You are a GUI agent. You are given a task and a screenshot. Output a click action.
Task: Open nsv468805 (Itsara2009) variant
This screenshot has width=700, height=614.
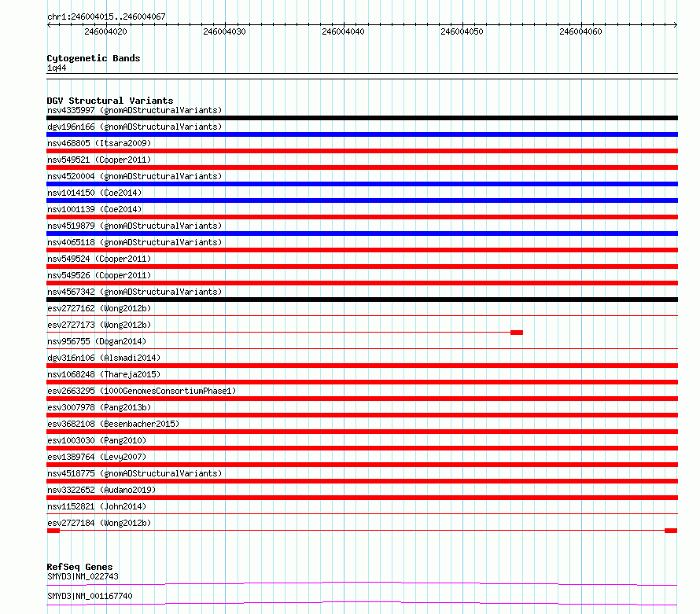tap(99, 143)
